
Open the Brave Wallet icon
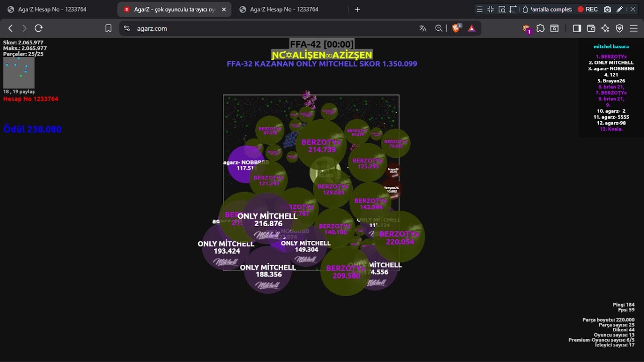click(591, 29)
